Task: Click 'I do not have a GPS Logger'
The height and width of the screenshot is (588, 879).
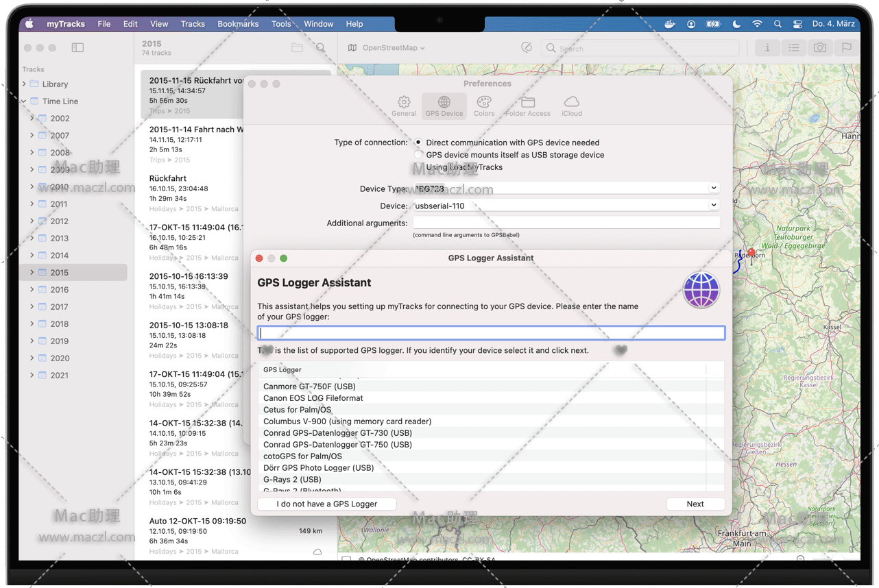Action: (326, 504)
